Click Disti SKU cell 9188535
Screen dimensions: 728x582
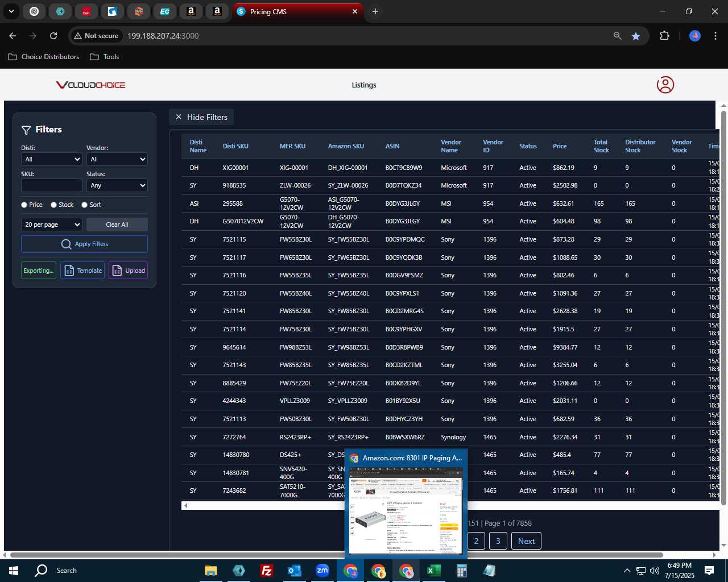(234, 185)
